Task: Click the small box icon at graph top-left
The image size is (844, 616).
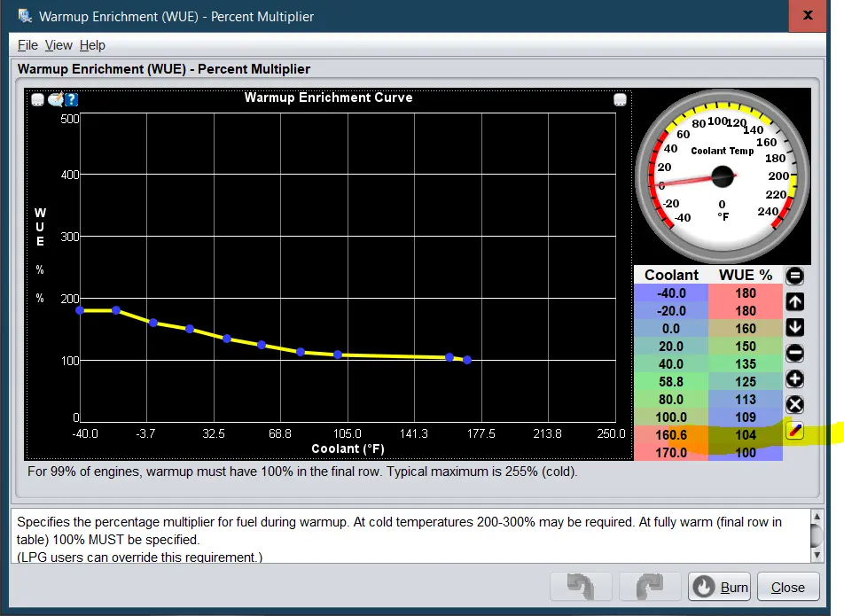Action: pos(37,100)
